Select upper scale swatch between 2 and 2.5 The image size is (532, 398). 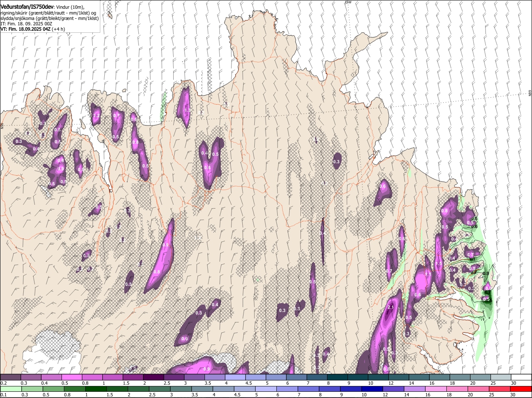point(153,377)
